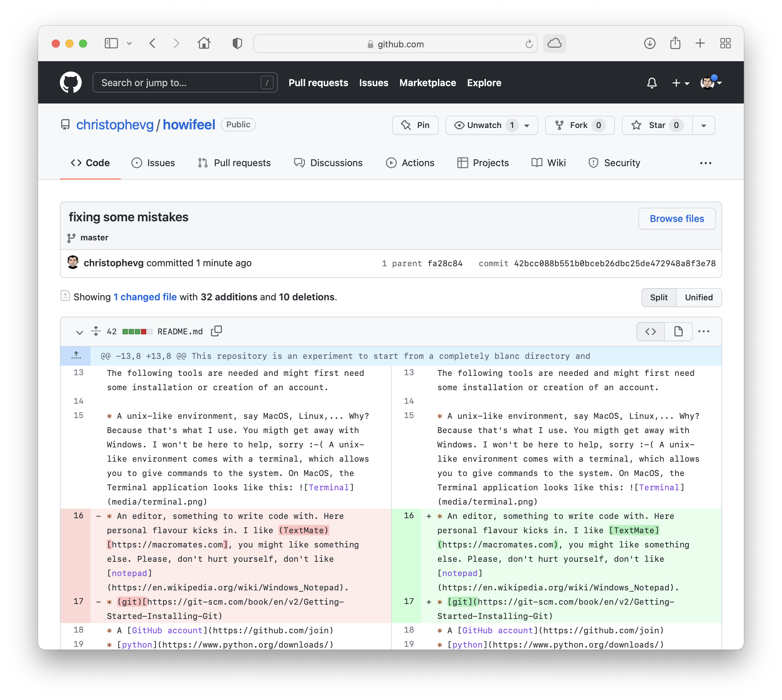Screen dimensions: 782x700
Task: Click Safari privacy shield icon
Action: point(237,44)
